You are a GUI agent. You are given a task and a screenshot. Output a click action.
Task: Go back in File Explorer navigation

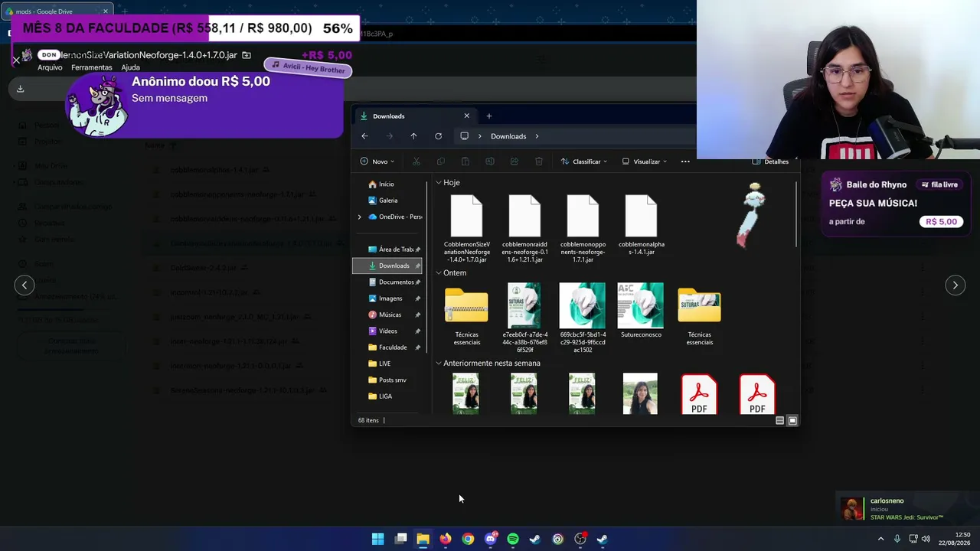364,136
